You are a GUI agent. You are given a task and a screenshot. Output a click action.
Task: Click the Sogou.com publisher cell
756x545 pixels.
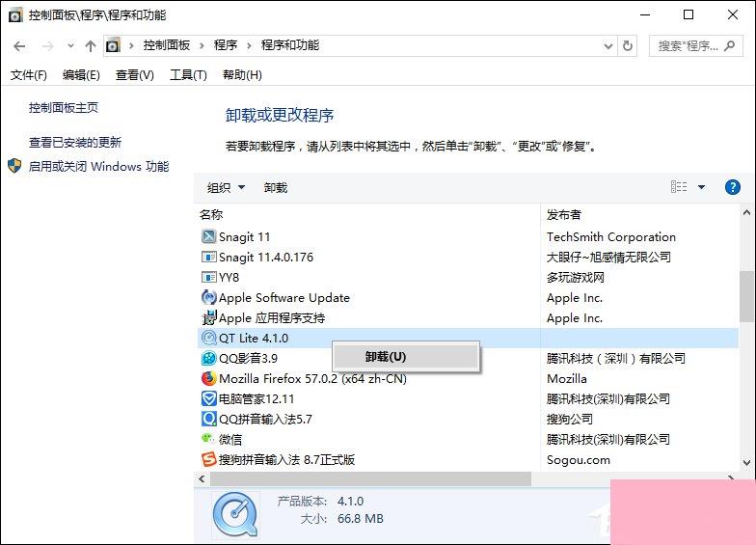pyautogui.click(x=579, y=459)
